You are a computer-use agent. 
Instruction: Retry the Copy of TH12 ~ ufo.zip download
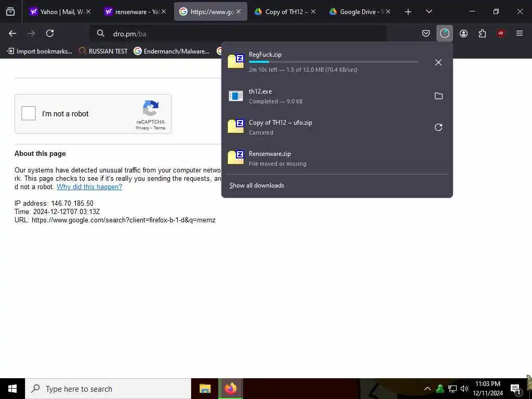438,127
